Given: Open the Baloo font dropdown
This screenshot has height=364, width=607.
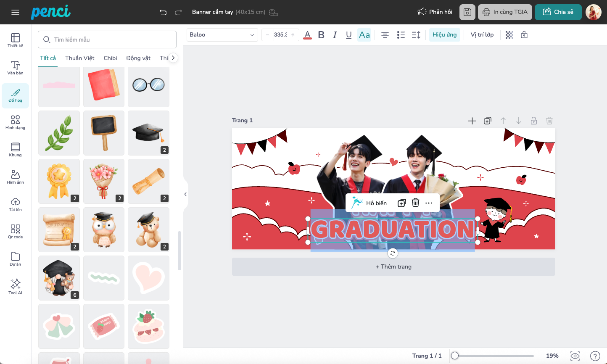Looking at the screenshot, I should tap(222, 35).
